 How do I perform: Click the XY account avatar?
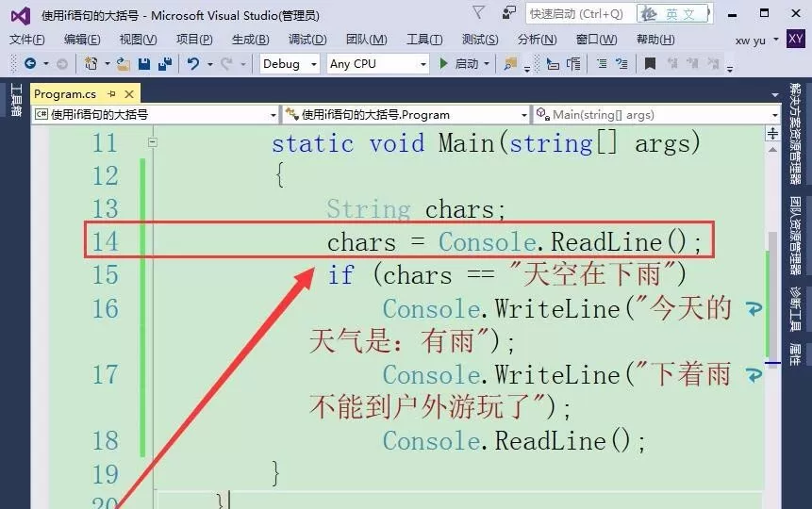[x=795, y=39]
